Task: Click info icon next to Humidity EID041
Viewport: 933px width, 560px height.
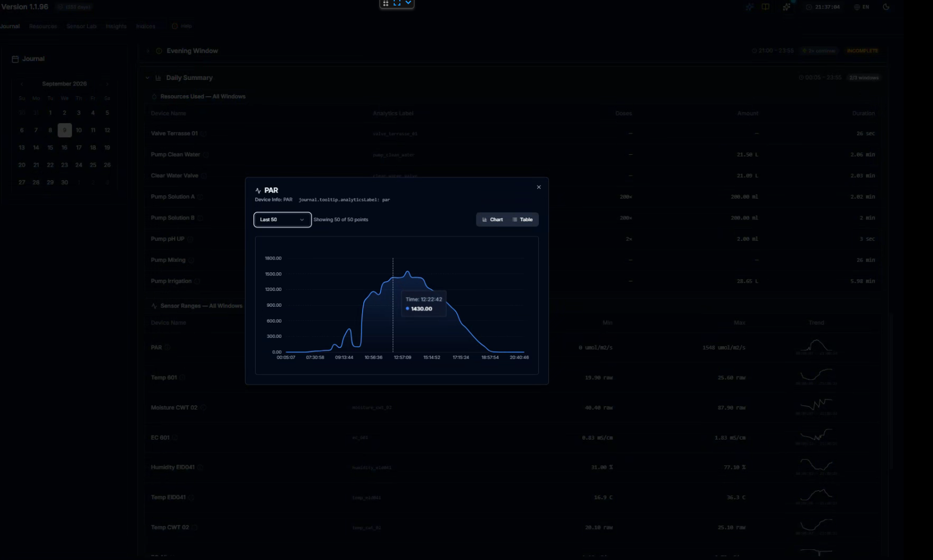Action: [x=200, y=467]
